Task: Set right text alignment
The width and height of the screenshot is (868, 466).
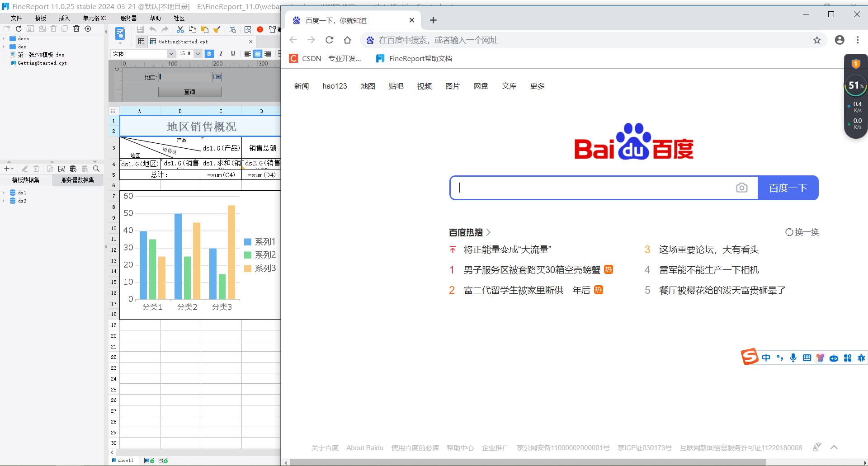Action: (268, 54)
